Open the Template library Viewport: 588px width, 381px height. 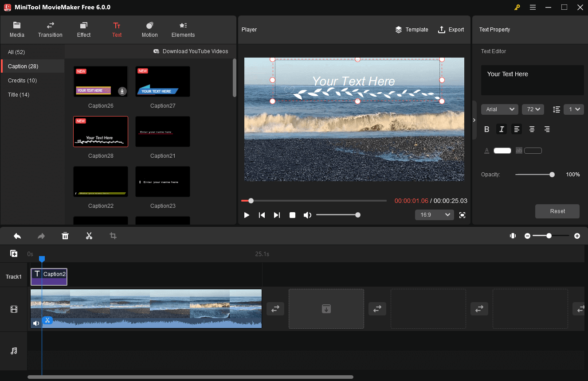point(412,30)
